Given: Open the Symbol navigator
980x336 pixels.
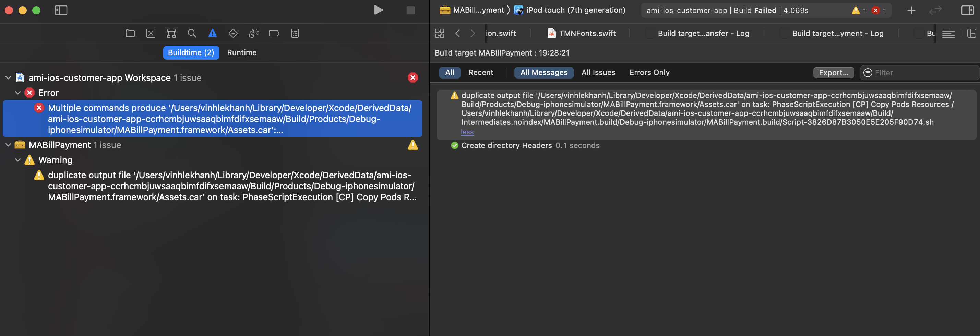Looking at the screenshot, I should [171, 33].
